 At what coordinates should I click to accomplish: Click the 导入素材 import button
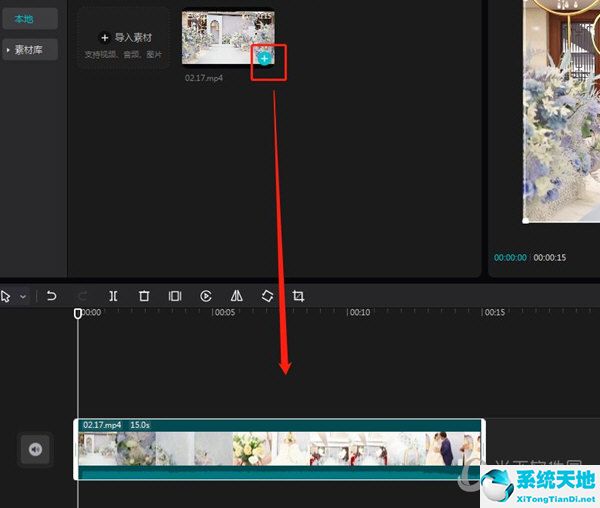coord(124,38)
